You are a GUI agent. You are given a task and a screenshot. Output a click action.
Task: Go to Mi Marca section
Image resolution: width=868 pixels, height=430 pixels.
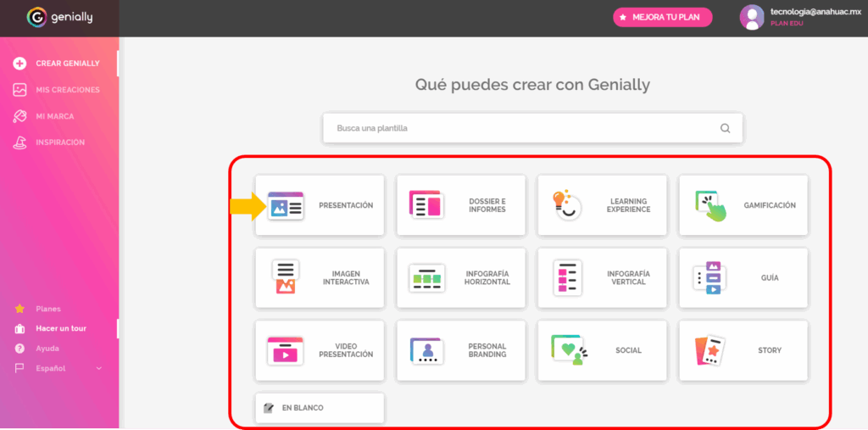[54, 116]
